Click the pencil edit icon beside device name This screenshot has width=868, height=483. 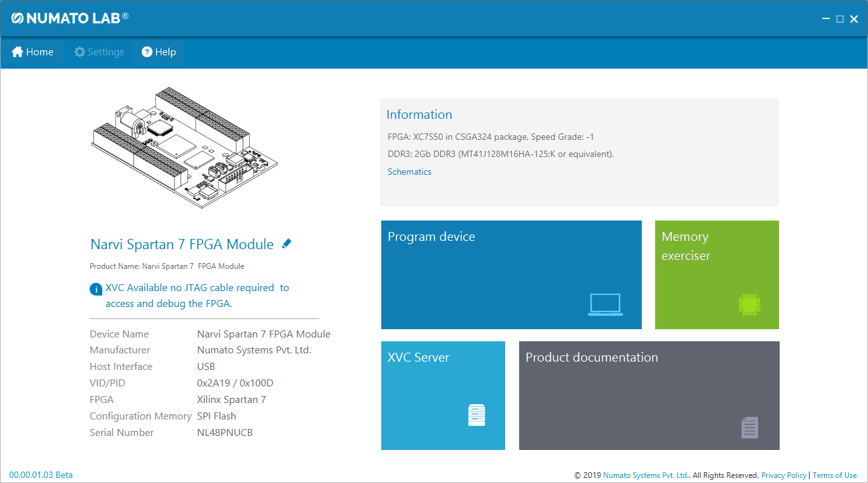pyautogui.click(x=287, y=243)
